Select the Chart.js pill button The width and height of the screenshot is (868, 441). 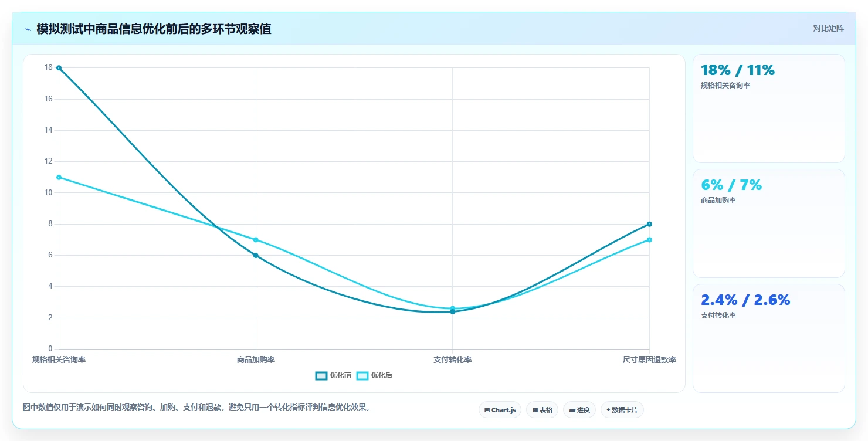[500, 410]
